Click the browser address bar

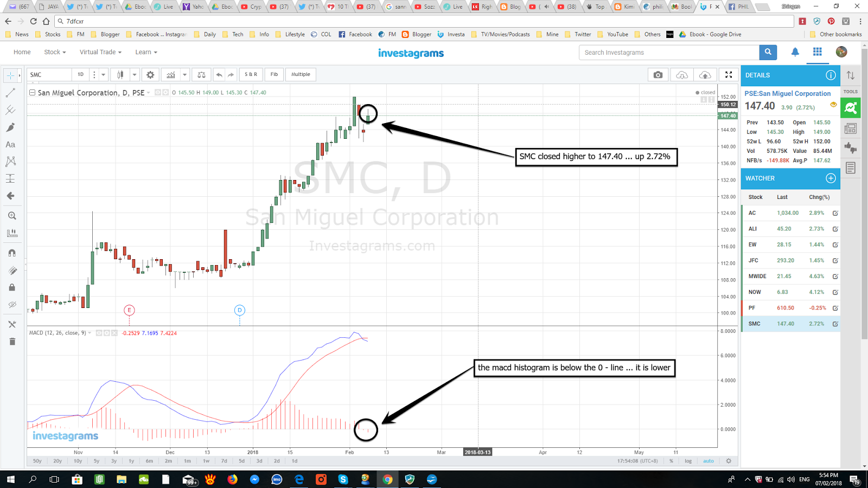(x=424, y=21)
